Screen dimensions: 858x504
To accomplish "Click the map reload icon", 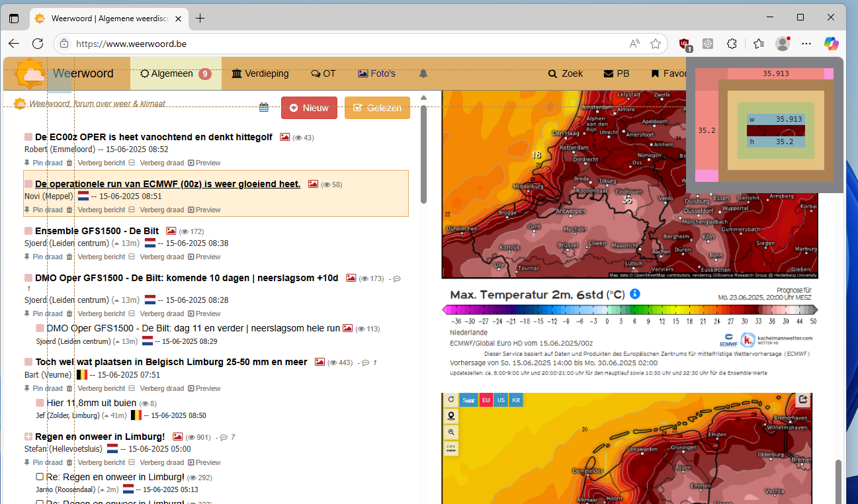I will (x=451, y=399).
